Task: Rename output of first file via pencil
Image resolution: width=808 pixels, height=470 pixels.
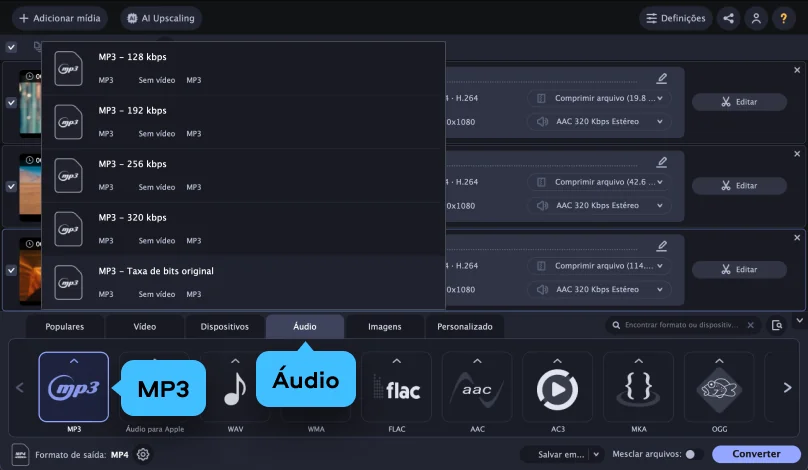Action: tap(662, 78)
